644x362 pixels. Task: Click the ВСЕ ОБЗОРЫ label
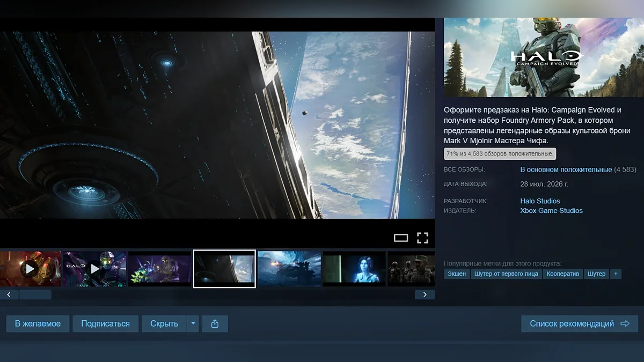coord(464,169)
